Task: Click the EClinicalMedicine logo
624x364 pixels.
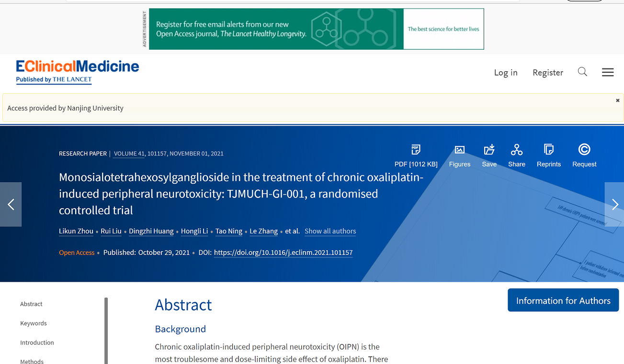Action: click(77, 72)
